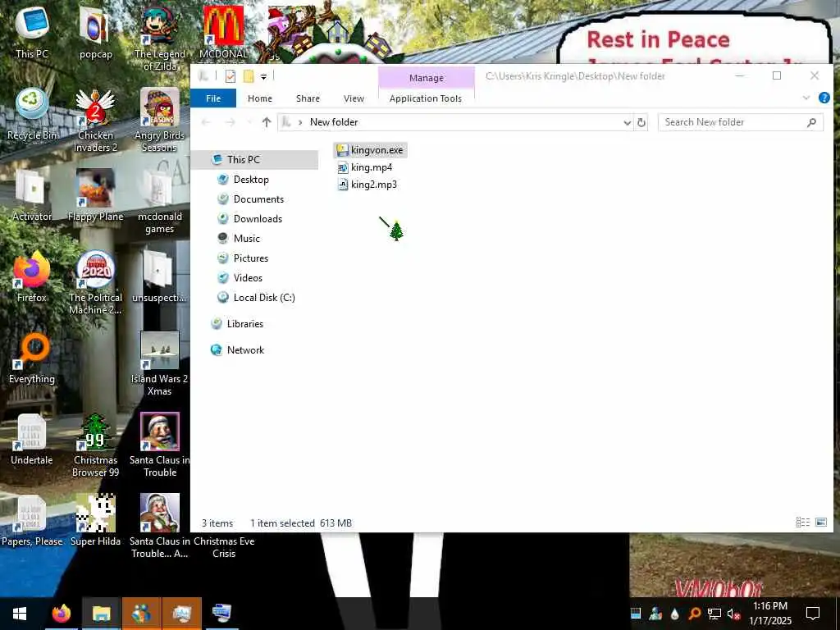The height and width of the screenshot is (630, 840).
Task: Click the Everything search tray icon
Action: [x=694, y=614]
